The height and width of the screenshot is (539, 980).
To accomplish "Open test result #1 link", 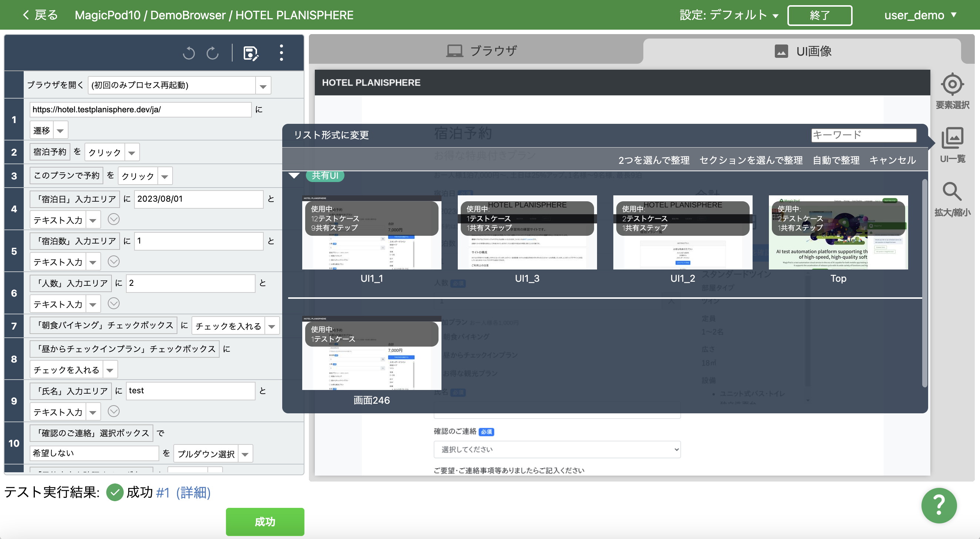I will [x=163, y=493].
